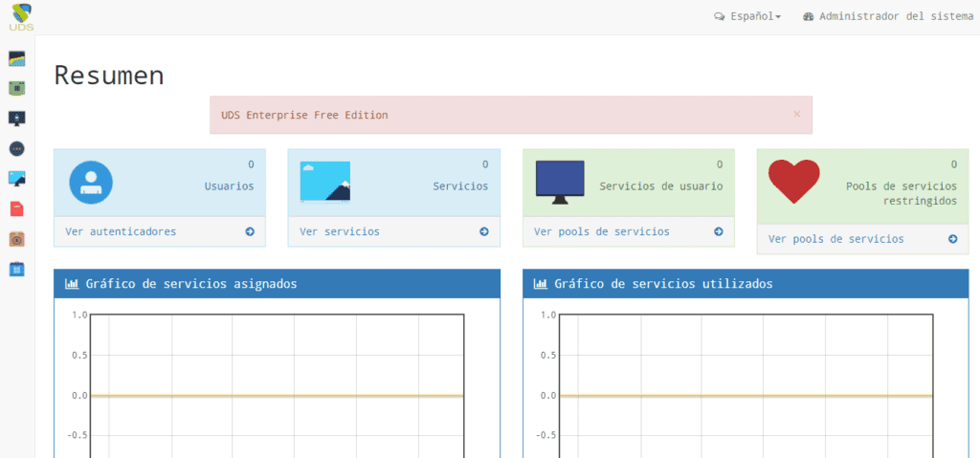Open the monitor with picture sidebar icon
This screenshot has height=458, width=980.
(x=17, y=179)
